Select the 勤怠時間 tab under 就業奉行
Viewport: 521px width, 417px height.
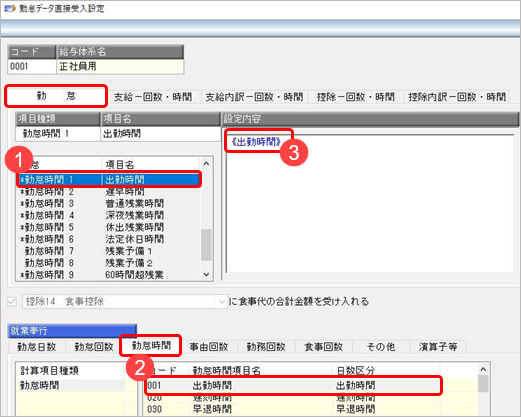coord(151,346)
